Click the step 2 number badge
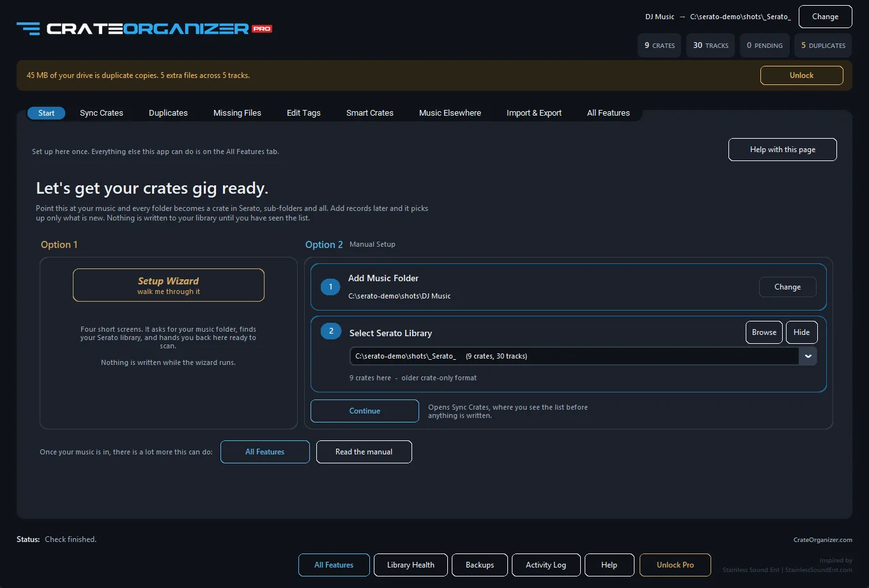869x588 pixels. click(330, 331)
